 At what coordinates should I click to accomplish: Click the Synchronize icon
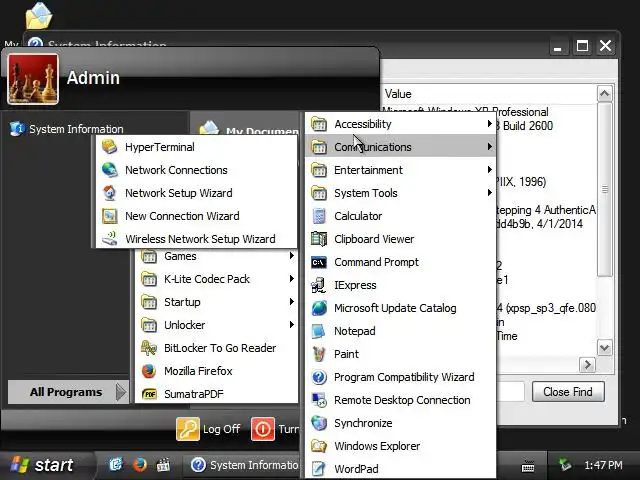pyautogui.click(x=319, y=423)
